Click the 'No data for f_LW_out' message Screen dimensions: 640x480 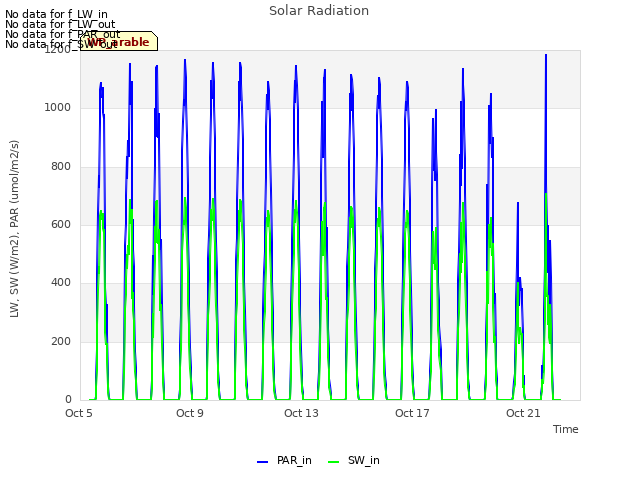click(60, 24)
